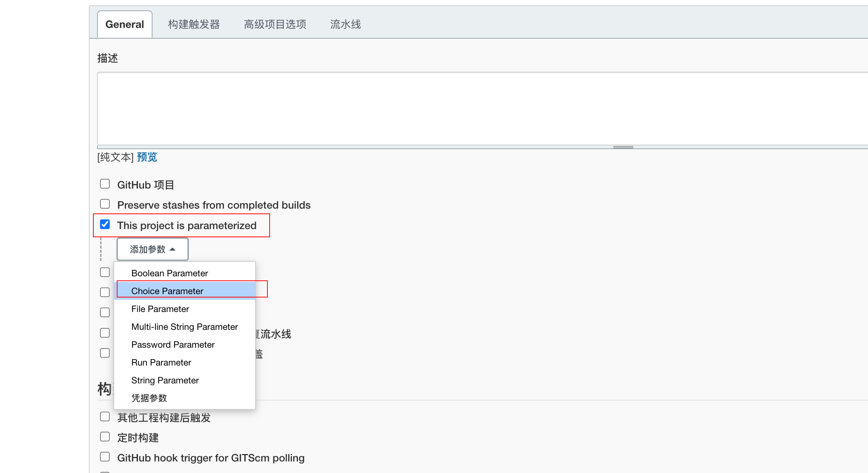This screenshot has height=473, width=868.
Task: Pick File Parameter from dropdown list
Action: pyautogui.click(x=160, y=309)
